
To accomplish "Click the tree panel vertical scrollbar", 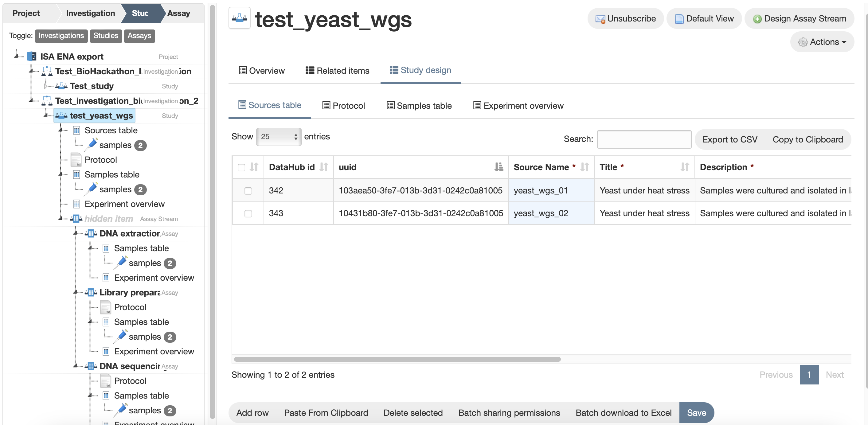I will (x=212, y=212).
